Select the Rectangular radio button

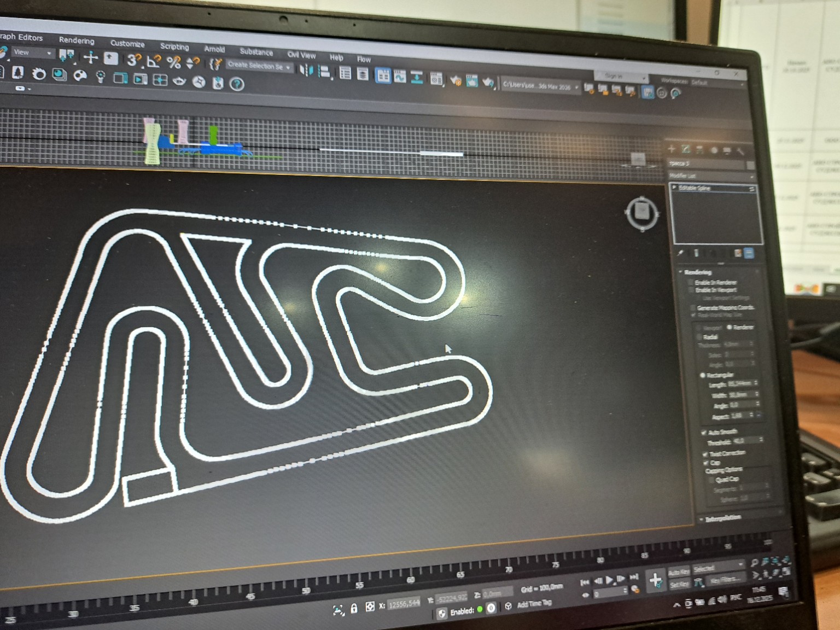point(703,375)
